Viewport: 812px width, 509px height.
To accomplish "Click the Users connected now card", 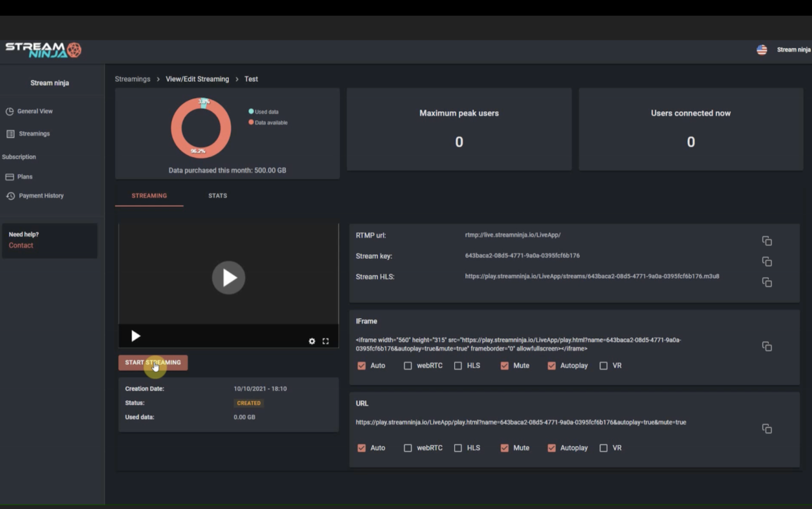I will (x=691, y=129).
